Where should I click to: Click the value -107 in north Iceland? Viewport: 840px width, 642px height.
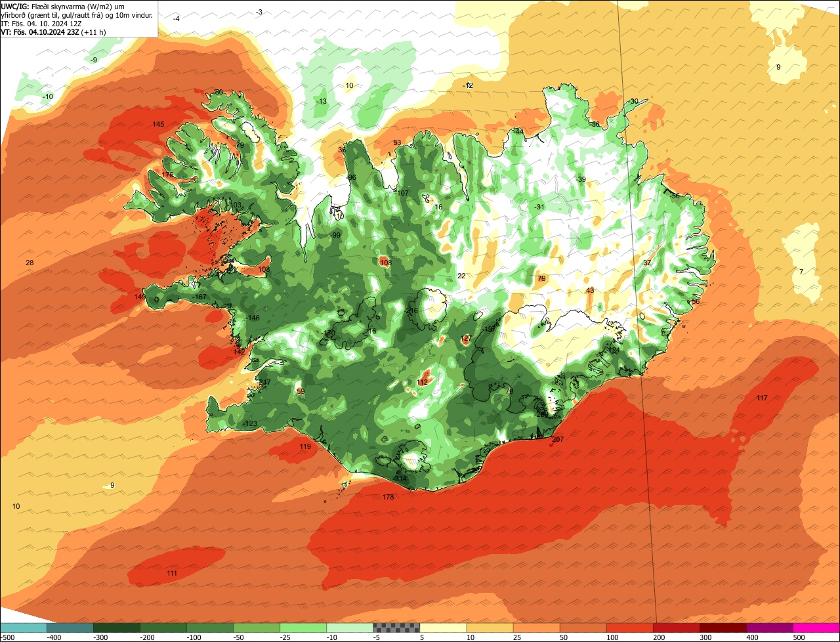[x=402, y=193]
